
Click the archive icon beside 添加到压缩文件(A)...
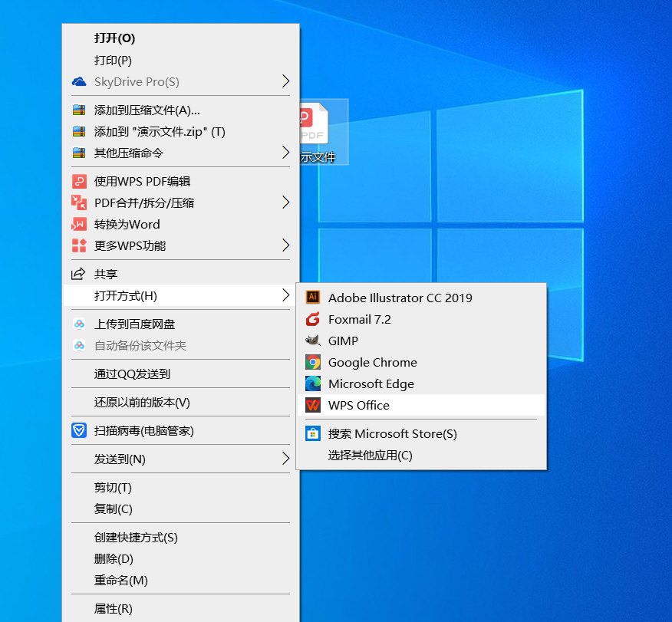point(79,110)
